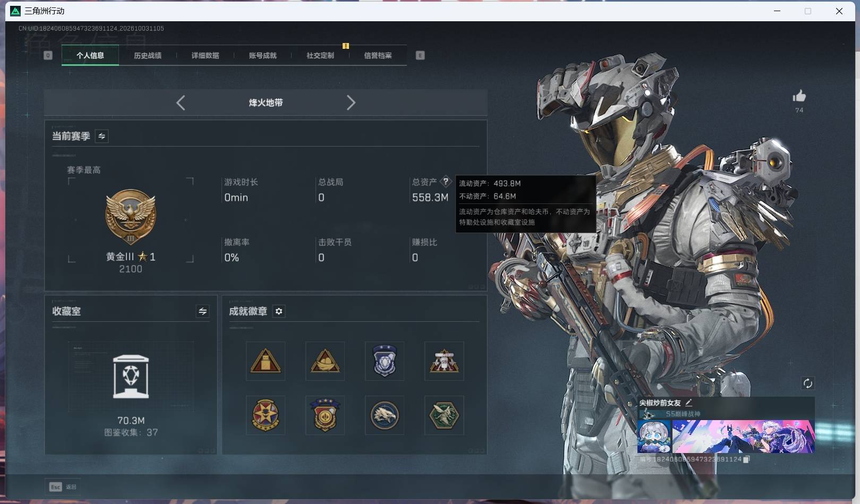
Task: Click the 70.3M collection value
Action: point(131,421)
